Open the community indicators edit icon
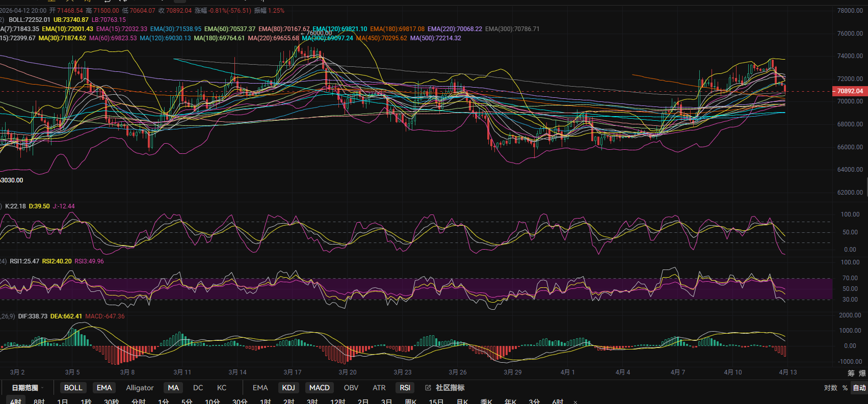 click(428, 388)
